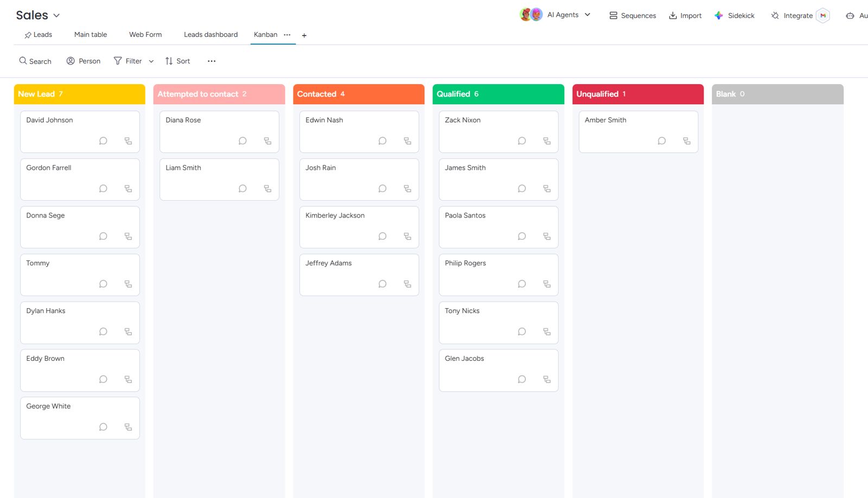Open the Zack Nixon card name
868x498 pixels.
click(x=463, y=120)
